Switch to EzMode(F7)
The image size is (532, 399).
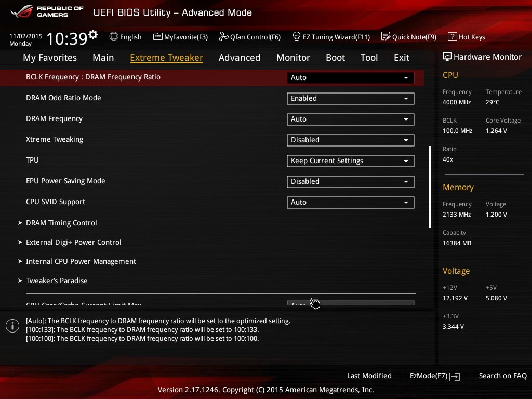[435, 376]
